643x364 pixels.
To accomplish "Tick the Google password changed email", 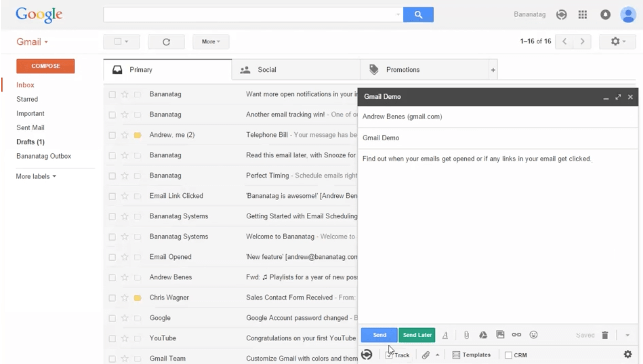I will coord(112,318).
